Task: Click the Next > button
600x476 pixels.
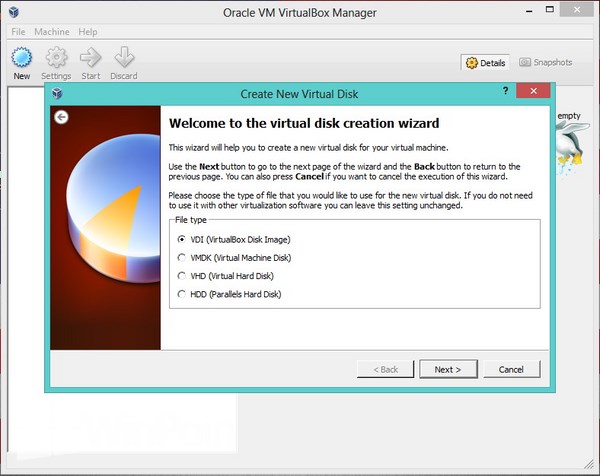Action: pos(448,369)
